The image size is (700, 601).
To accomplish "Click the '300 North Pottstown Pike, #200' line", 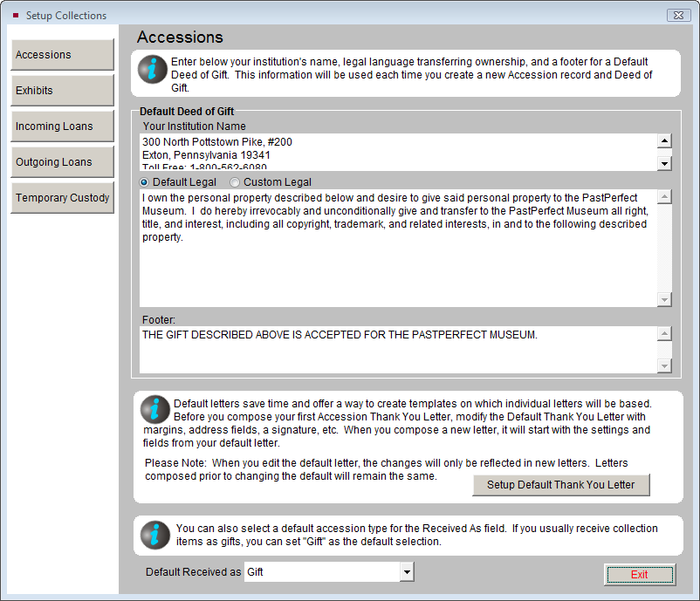I will 217,142.
